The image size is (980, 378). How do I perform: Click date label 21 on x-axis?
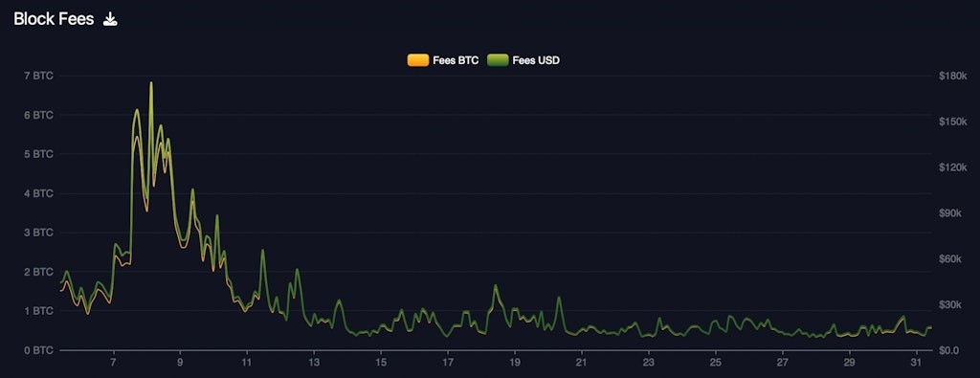(581, 363)
